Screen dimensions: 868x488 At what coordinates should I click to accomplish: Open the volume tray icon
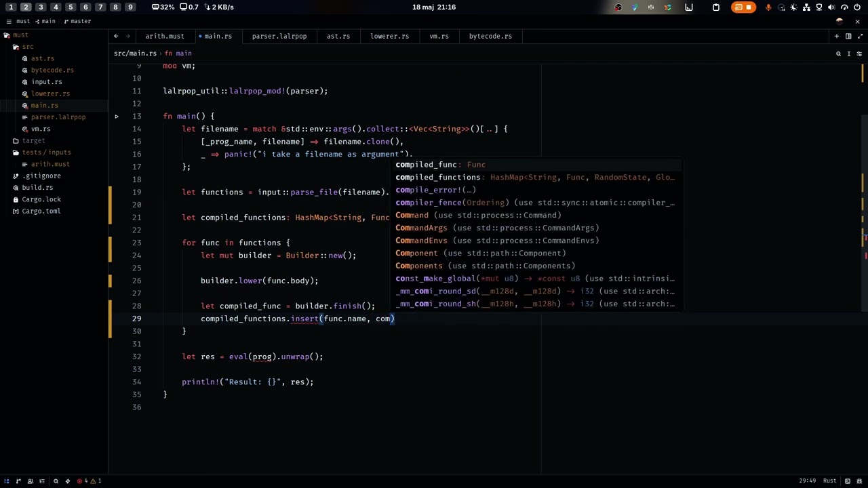coord(831,7)
